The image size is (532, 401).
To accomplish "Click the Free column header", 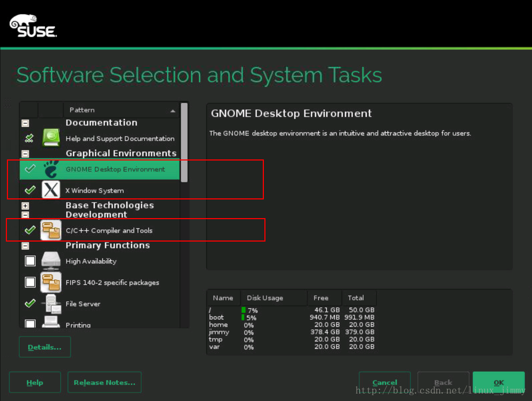I will tap(324, 298).
